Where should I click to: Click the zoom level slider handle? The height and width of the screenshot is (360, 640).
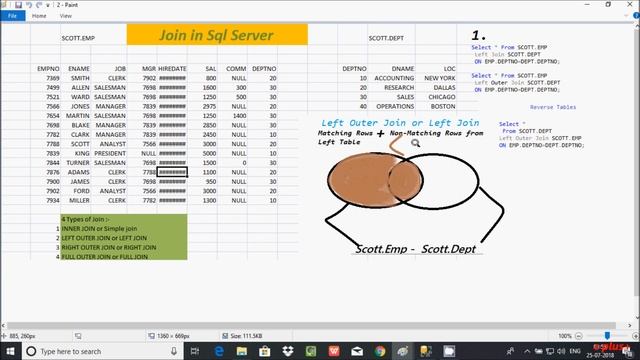(607, 336)
